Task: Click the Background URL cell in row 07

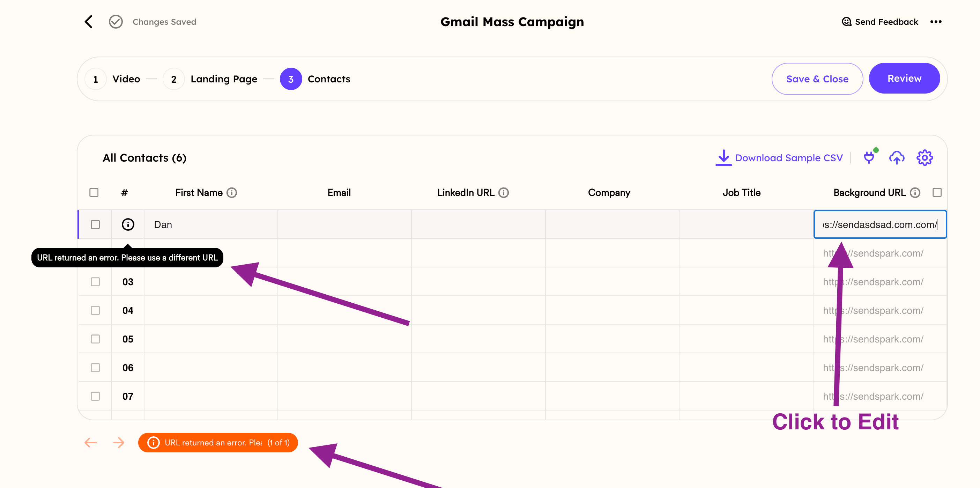Action: pos(880,396)
